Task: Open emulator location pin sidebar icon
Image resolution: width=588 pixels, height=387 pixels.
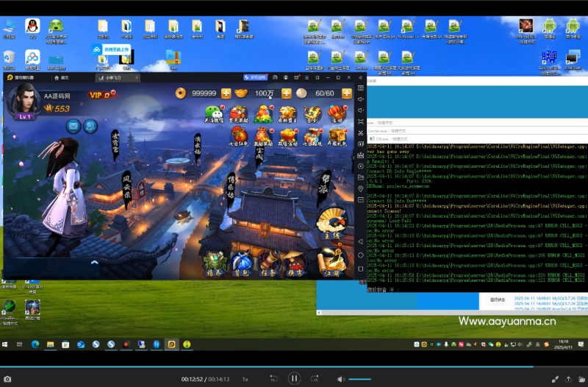Action: 361,188
